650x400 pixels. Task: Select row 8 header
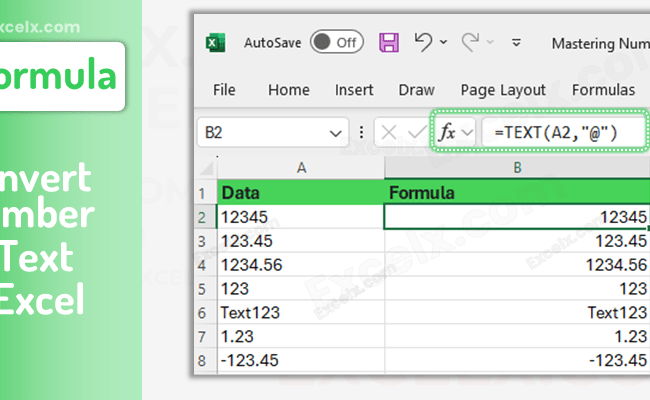[x=206, y=361]
